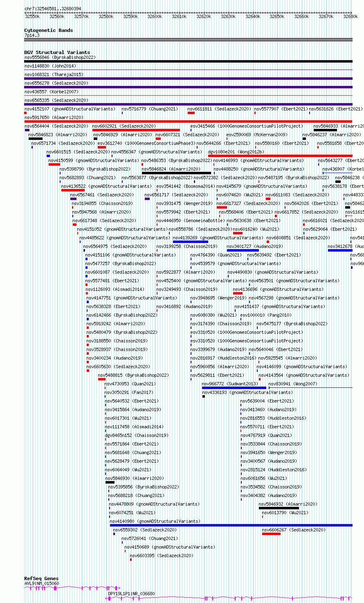Click the black bar under nsv5846932
364x603 pixels.
coord(279,508)
